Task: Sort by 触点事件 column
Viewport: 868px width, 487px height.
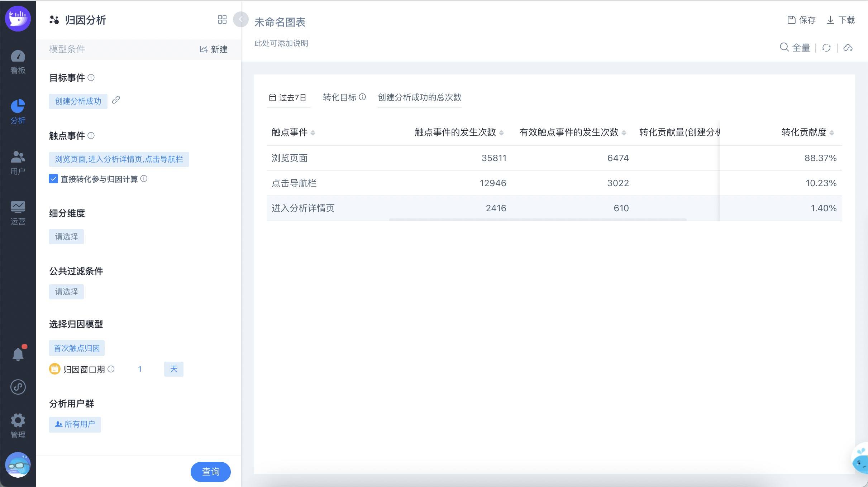Action: (x=313, y=133)
